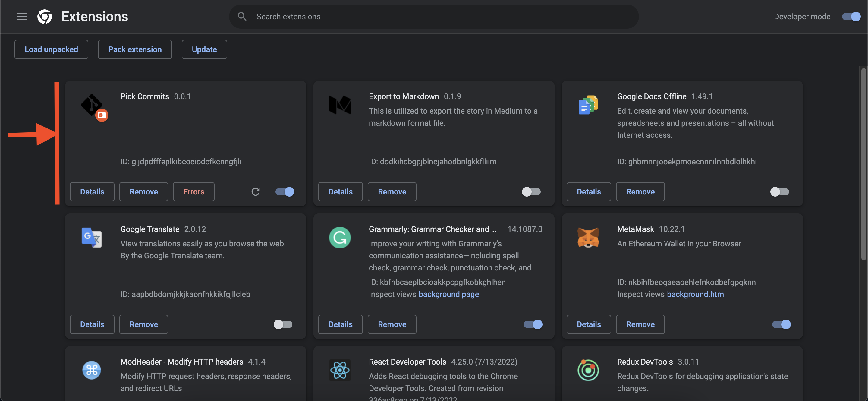Enable Export to Markdown extension
The image size is (868, 401).
(x=531, y=192)
